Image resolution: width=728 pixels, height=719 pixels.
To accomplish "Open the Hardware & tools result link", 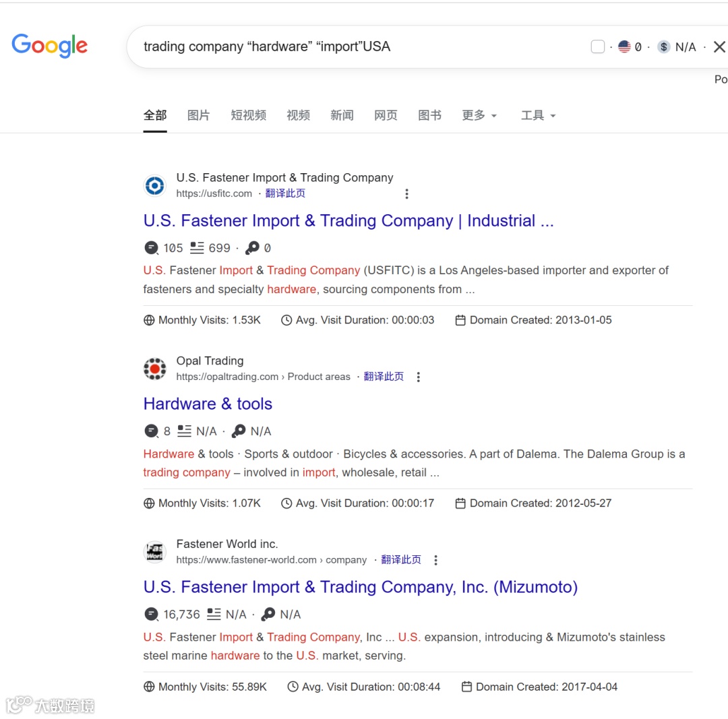I will pyautogui.click(x=208, y=404).
